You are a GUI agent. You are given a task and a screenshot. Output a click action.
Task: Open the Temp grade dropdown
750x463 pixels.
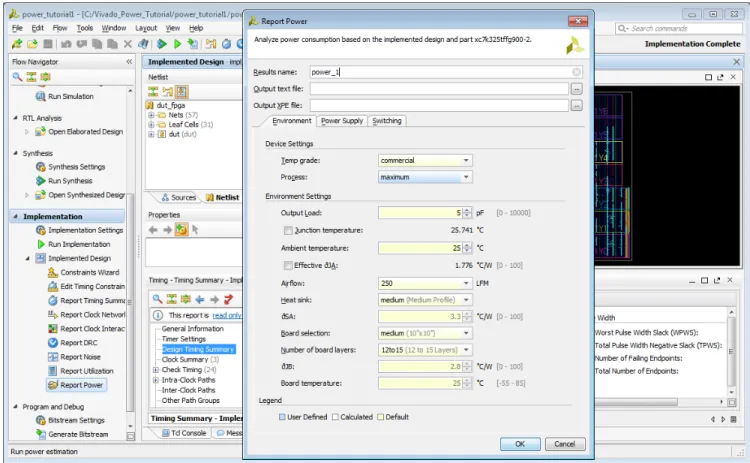tap(425, 161)
